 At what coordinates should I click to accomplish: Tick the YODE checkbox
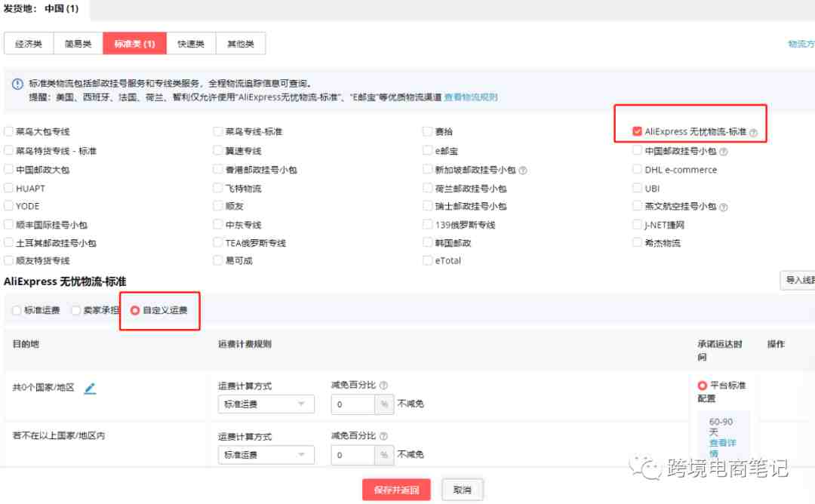click(x=8, y=206)
